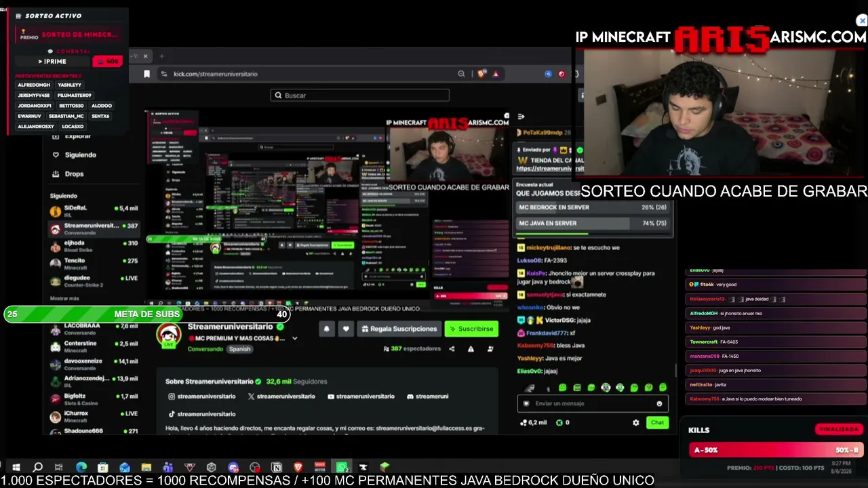Follow the channel with the heart button
This screenshot has height=488, width=868.
click(346, 329)
